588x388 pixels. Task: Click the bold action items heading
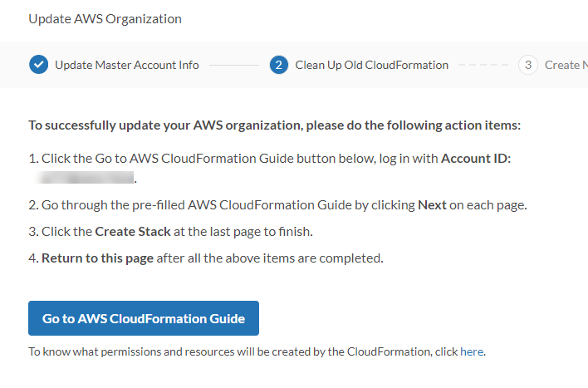274,125
